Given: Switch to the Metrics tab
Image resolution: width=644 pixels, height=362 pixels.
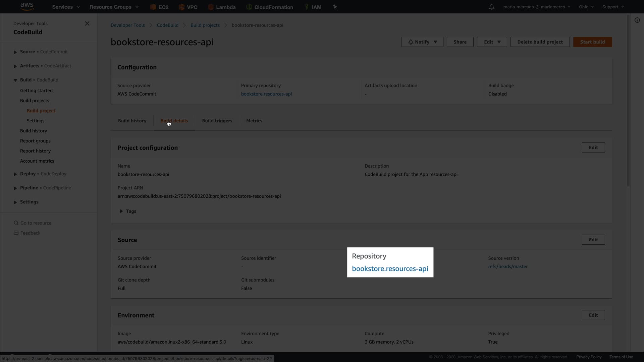Looking at the screenshot, I should (x=254, y=121).
